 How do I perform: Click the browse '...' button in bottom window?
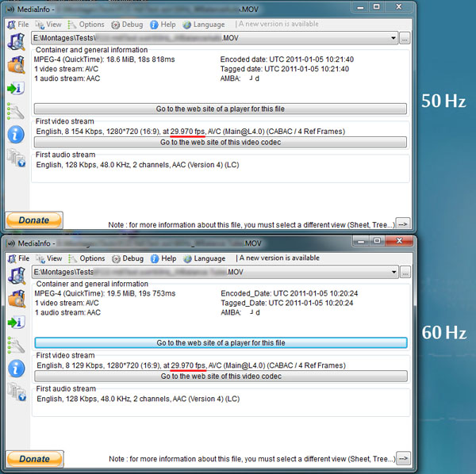pos(405,272)
